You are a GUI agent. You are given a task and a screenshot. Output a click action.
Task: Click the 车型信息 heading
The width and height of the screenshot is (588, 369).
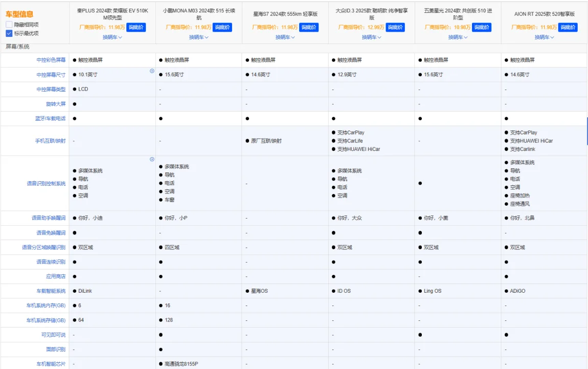point(19,14)
